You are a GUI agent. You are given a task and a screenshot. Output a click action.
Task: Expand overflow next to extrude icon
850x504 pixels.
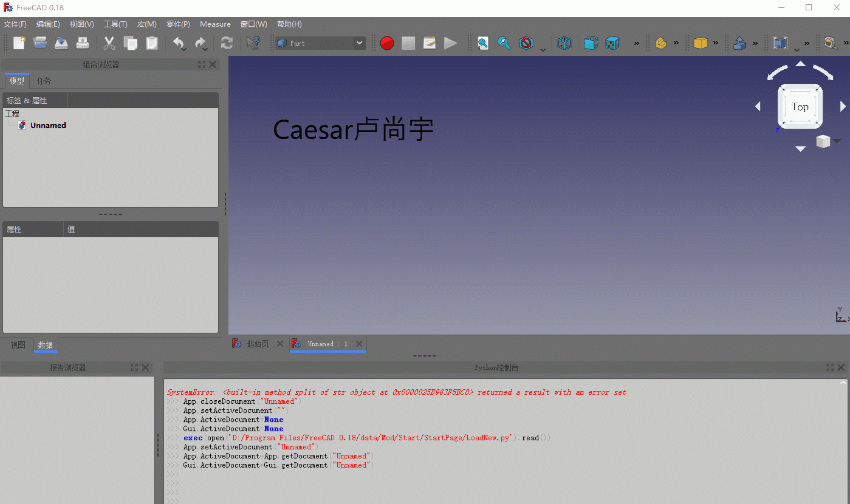click(755, 43)
